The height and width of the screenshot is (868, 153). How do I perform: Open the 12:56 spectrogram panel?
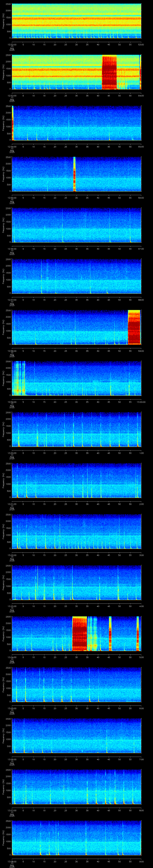coord(76,225)
